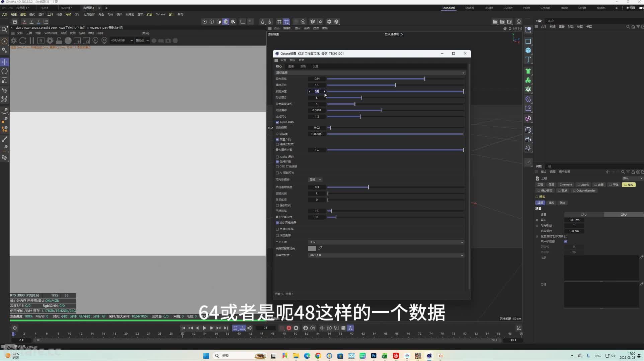Click the pick focus F icon
Screen dimensions: 644x361
tap(95, 40)
